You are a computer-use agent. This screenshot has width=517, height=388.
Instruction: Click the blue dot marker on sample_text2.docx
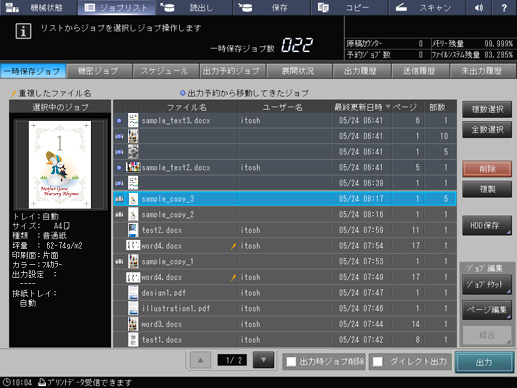119,167
